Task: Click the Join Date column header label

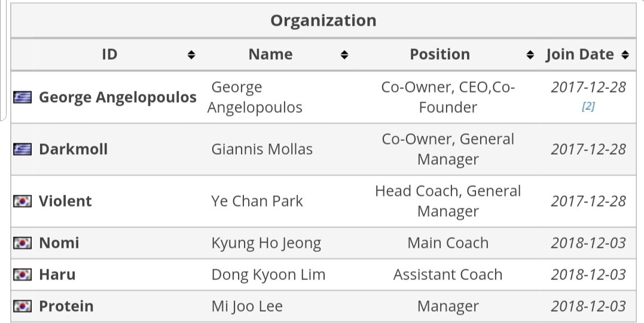Action: [x=579, y=54]
